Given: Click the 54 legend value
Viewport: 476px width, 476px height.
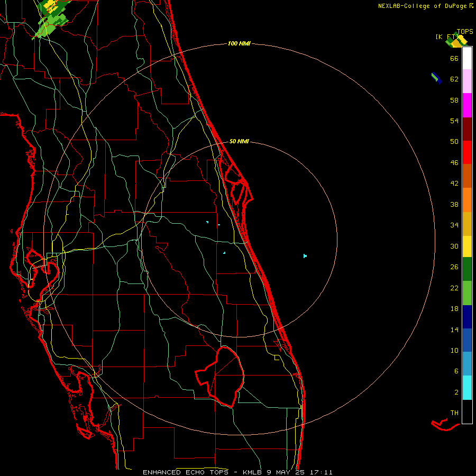Looking at the screenshot, I should [x=454, y=121].
